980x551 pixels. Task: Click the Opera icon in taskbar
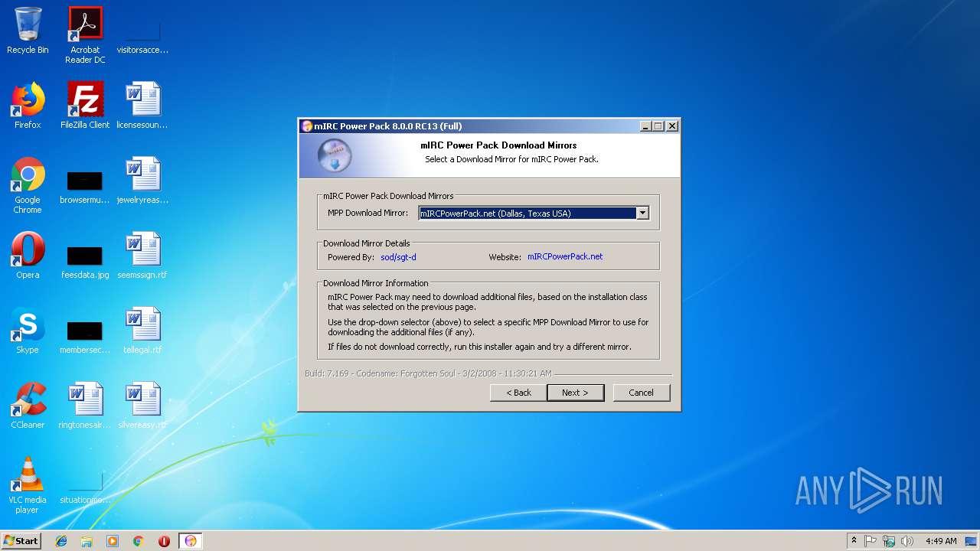(164, 541)
